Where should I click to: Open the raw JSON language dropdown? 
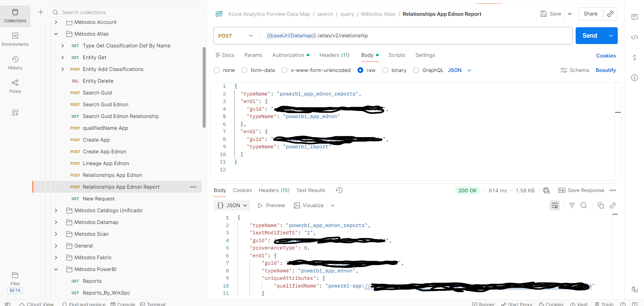coord(460,70)
